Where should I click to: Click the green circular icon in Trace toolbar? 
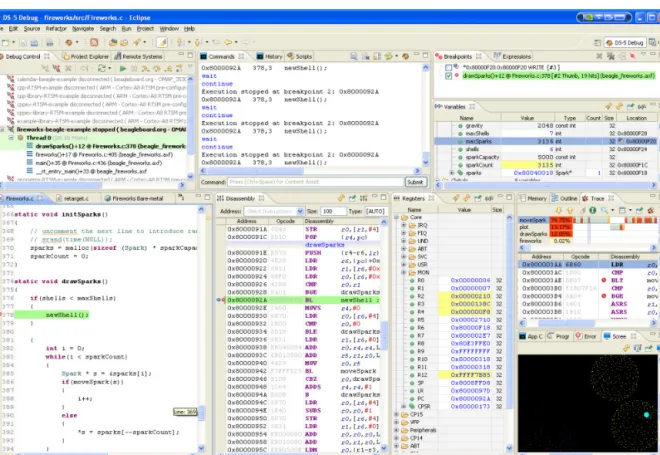[592, 210]
